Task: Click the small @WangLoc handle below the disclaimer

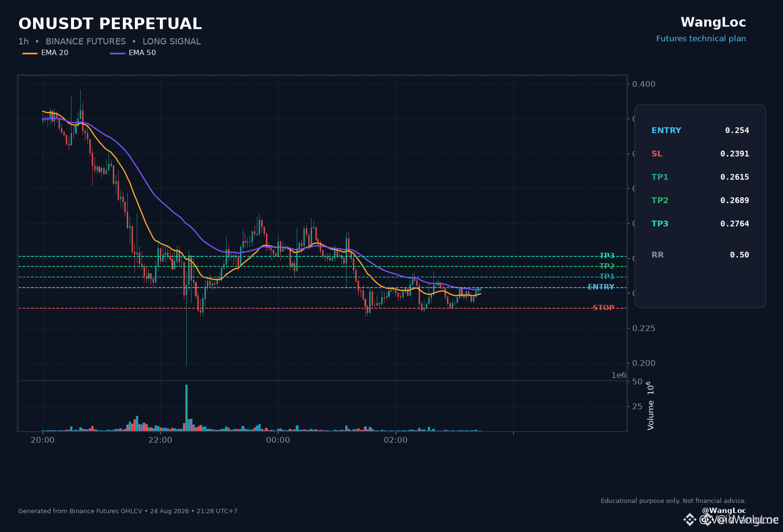Action: pyautogui.click(x=724, y=510)
